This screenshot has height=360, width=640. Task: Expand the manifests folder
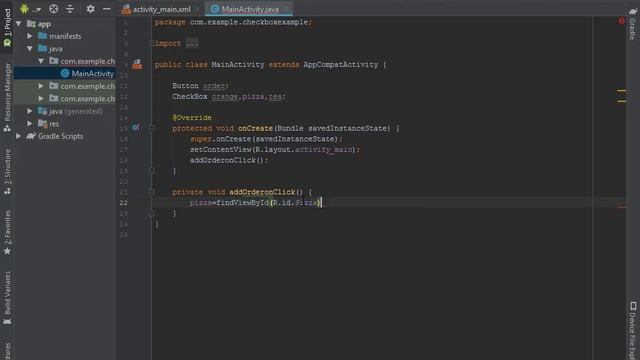[x=30, y=36]
